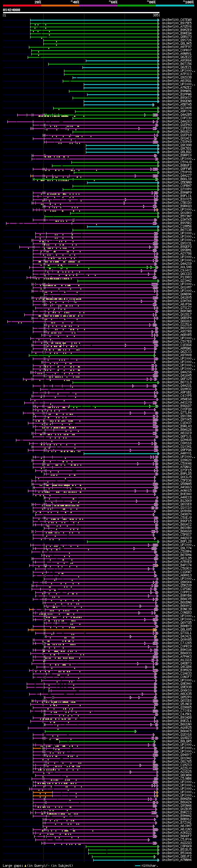Select the UniRef100_A9NMV1 label
The height and width of the screenshot is (868, 197).
pyautogui.click(x=177, y=54)
